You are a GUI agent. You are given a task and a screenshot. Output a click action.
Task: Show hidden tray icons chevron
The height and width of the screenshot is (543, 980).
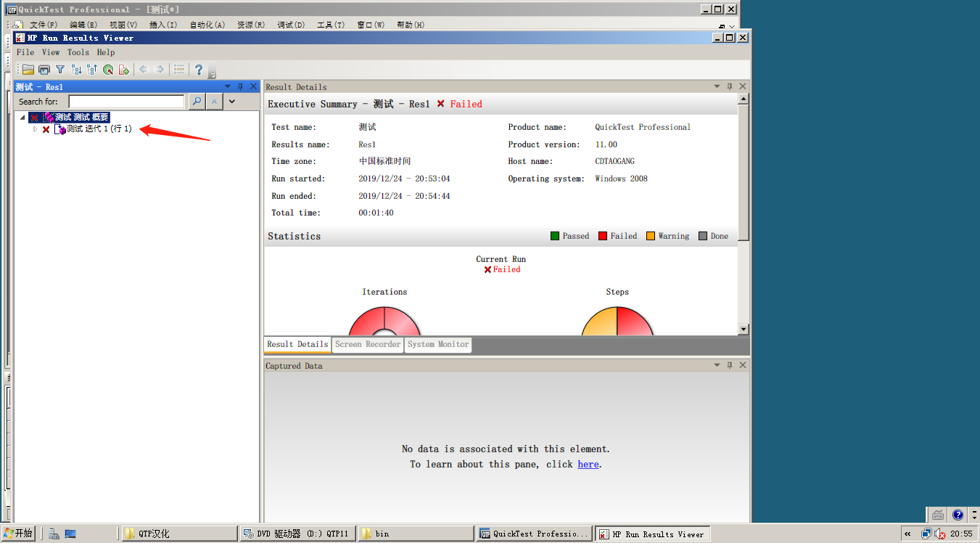point(907,534)
